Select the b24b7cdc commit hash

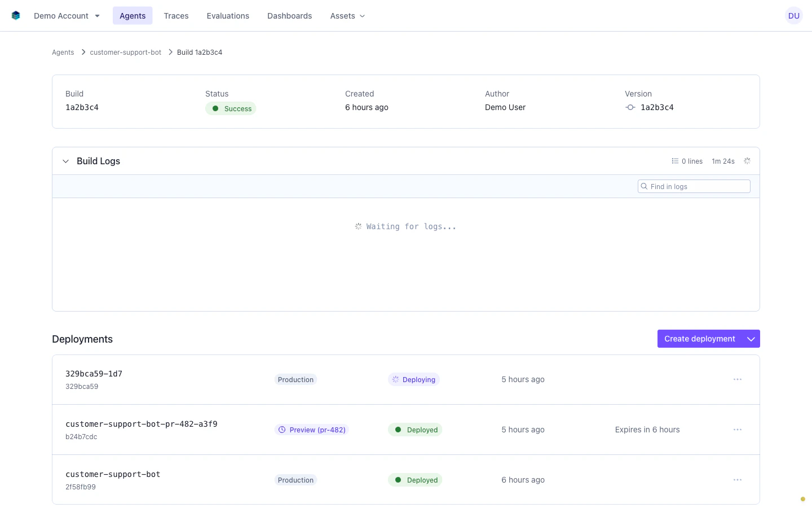click(81, 437)
